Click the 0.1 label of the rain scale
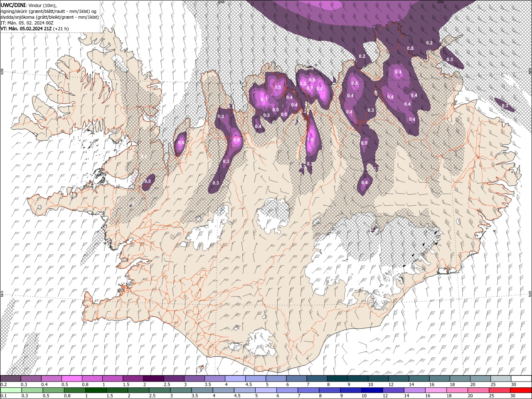 (3, 396)
